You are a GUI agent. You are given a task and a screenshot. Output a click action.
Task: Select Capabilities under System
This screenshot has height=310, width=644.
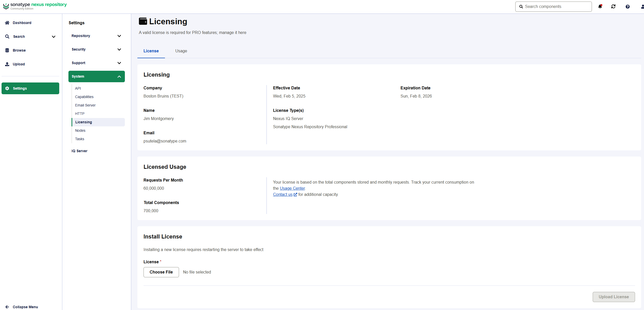98,97
